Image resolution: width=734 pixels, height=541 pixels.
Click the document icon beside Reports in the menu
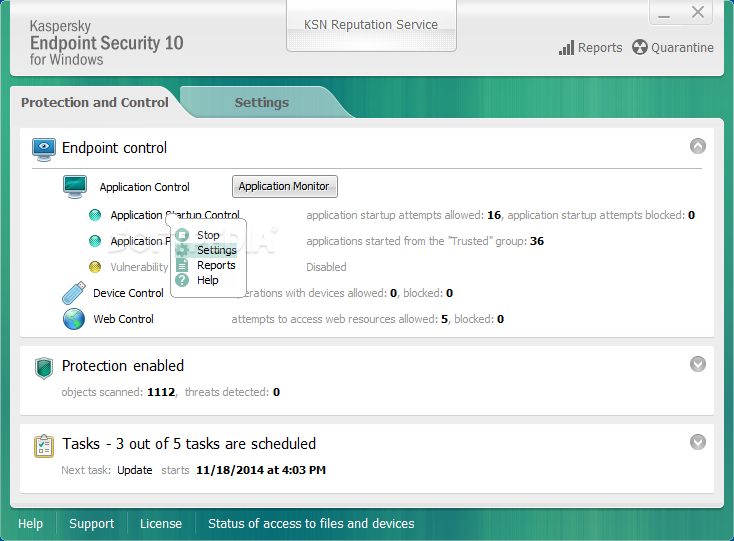pos(182,265)
